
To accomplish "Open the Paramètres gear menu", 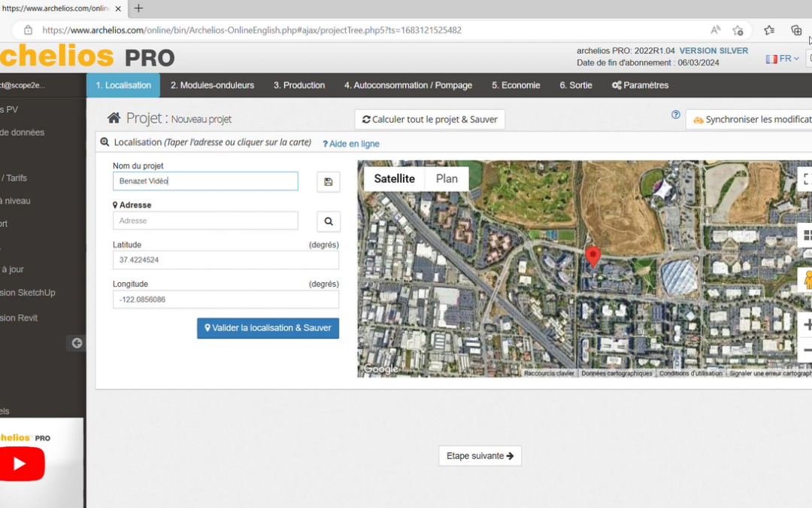I will [640, 85].
